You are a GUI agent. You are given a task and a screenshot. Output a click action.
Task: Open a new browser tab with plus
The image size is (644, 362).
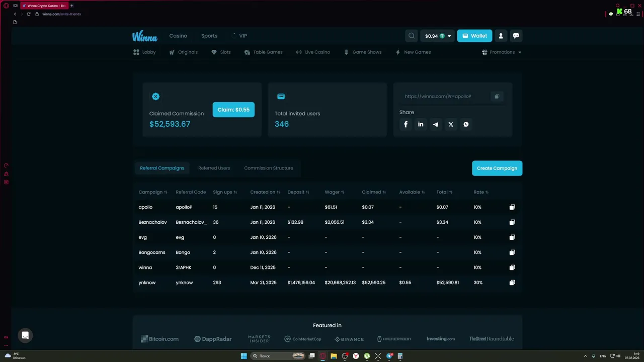pos(71,6)
